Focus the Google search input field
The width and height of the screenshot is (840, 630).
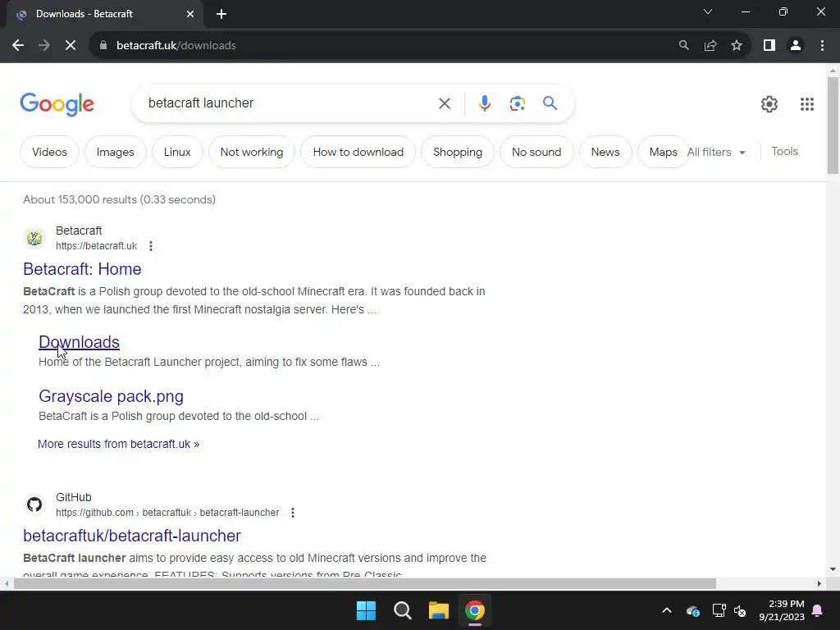[290, 103]
